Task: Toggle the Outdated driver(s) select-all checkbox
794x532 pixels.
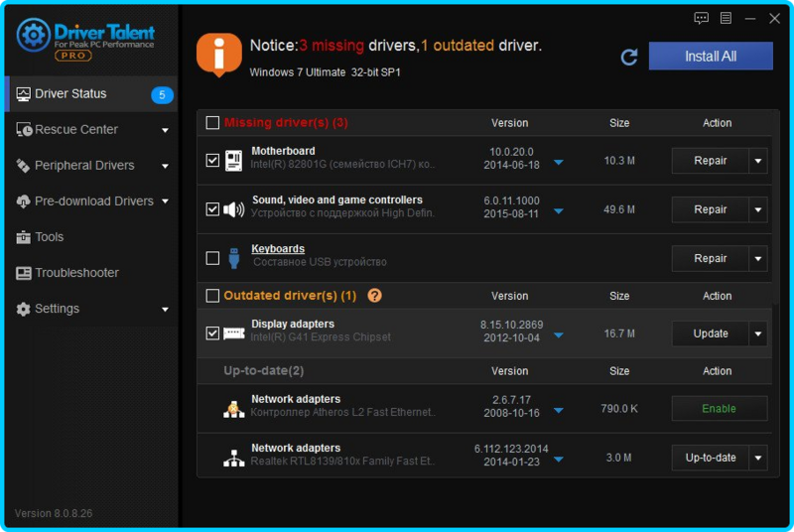Action: (212, 295)
